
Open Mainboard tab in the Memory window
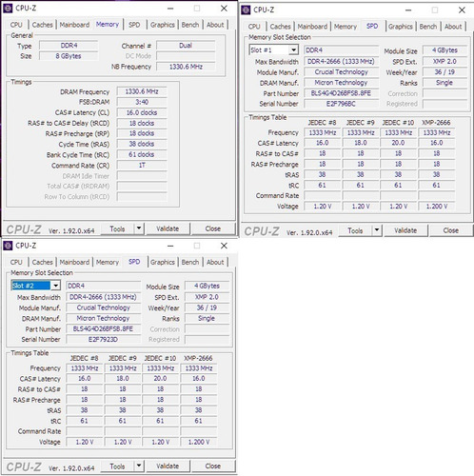(x=74, y=25)
